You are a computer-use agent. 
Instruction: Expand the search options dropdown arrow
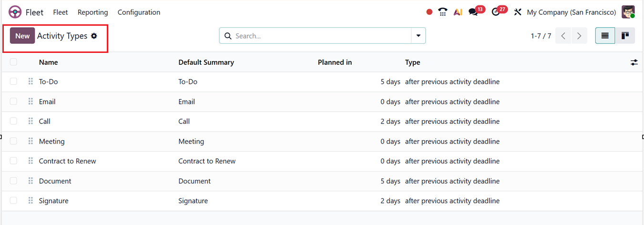(419, 36)
